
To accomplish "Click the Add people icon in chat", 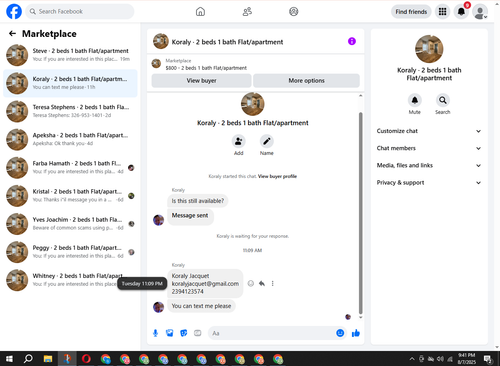I will coord(239,141).
